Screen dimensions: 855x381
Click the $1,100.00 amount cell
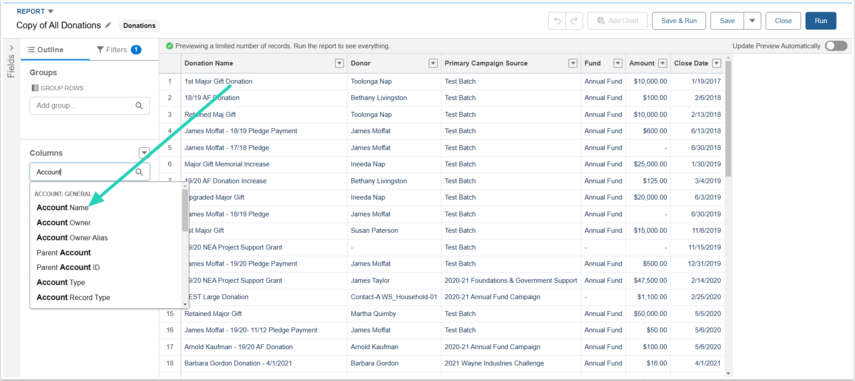click(x=648, y=297)
